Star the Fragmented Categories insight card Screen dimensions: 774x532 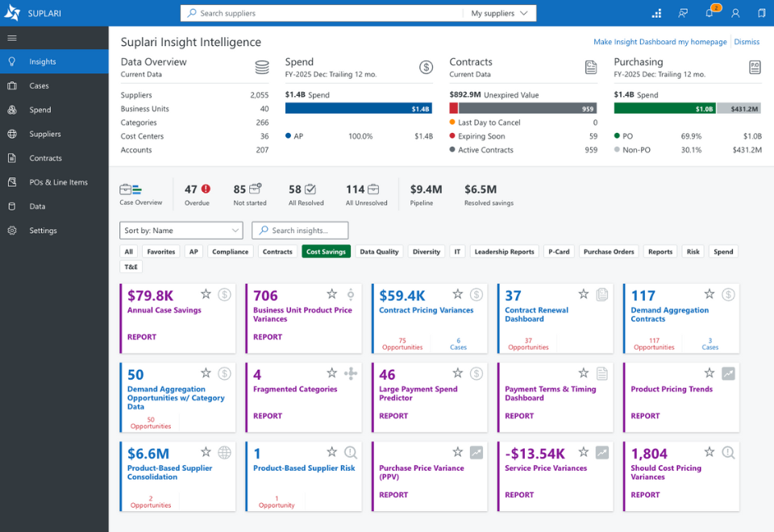331,372
